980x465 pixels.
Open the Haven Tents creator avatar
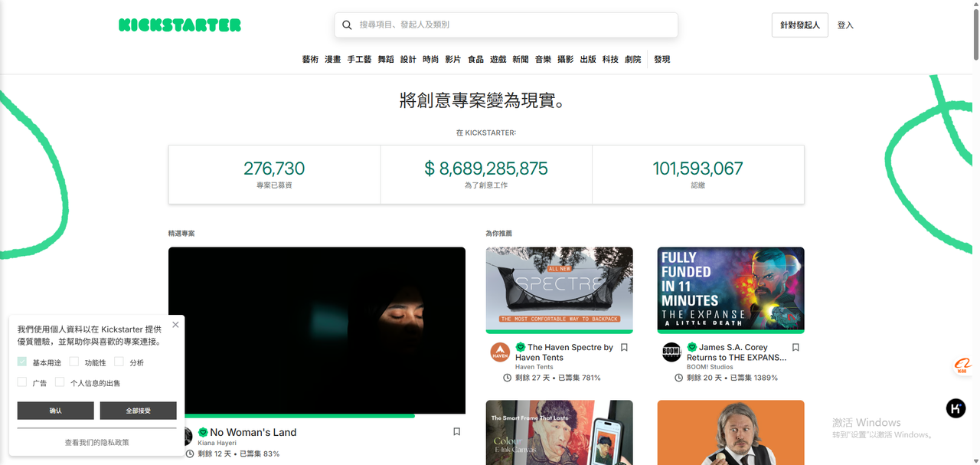[x=500, y=352]
